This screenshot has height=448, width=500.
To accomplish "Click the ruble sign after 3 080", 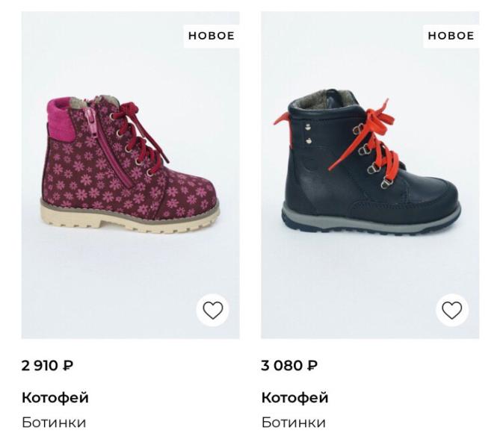I will pyautogui.click(x=312, y=366).
